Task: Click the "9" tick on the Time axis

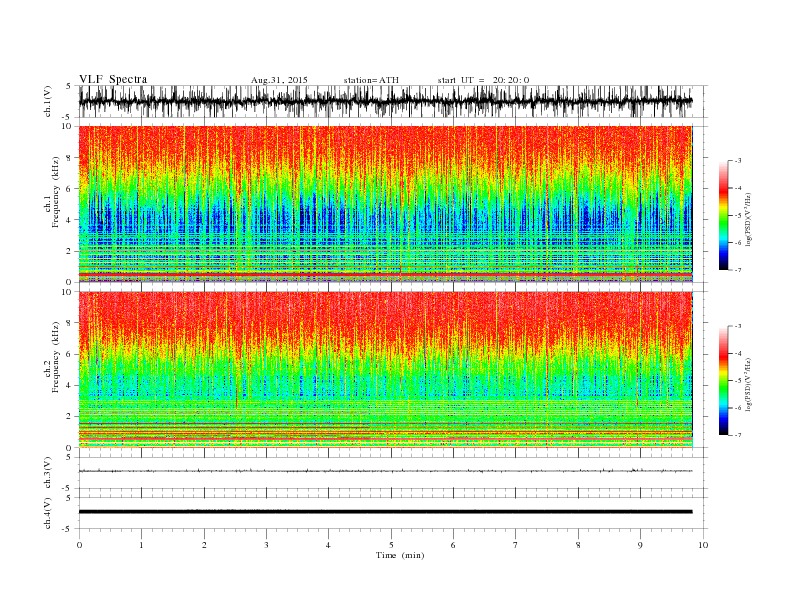Action: (x=640, y=545)
